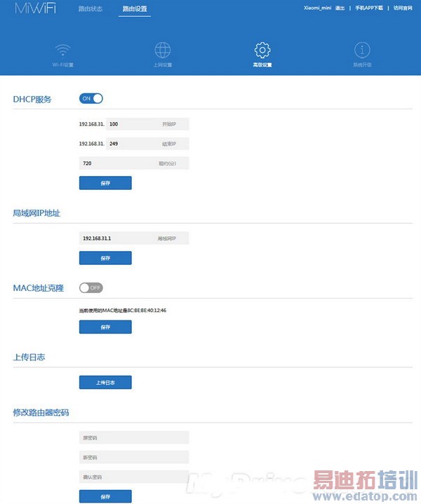This screenshot has width=421, height=504.
Task: Save the MAC address clone setting
Action: click(105, 327)
